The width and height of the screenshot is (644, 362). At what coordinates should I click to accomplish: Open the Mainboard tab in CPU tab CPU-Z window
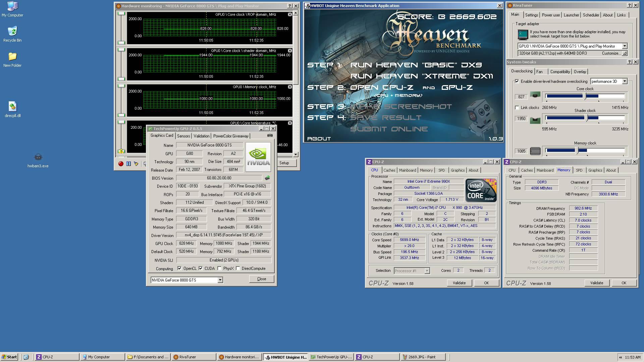408,170
